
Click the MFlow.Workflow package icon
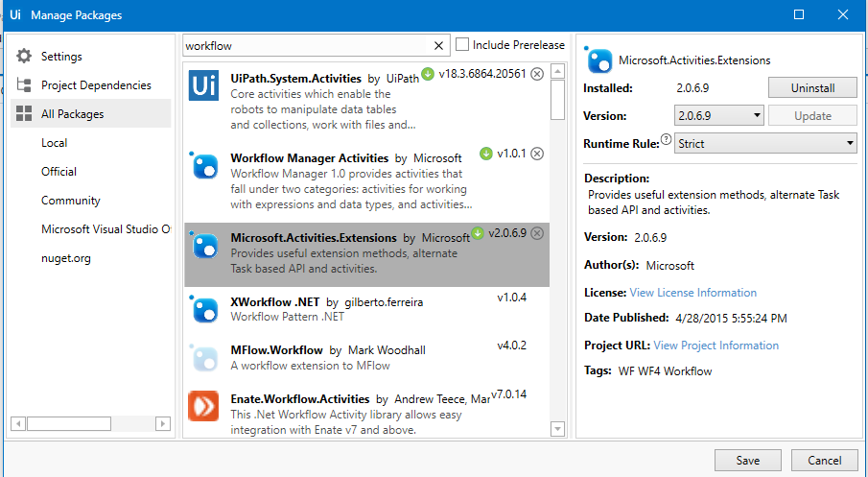coord(204,357)
